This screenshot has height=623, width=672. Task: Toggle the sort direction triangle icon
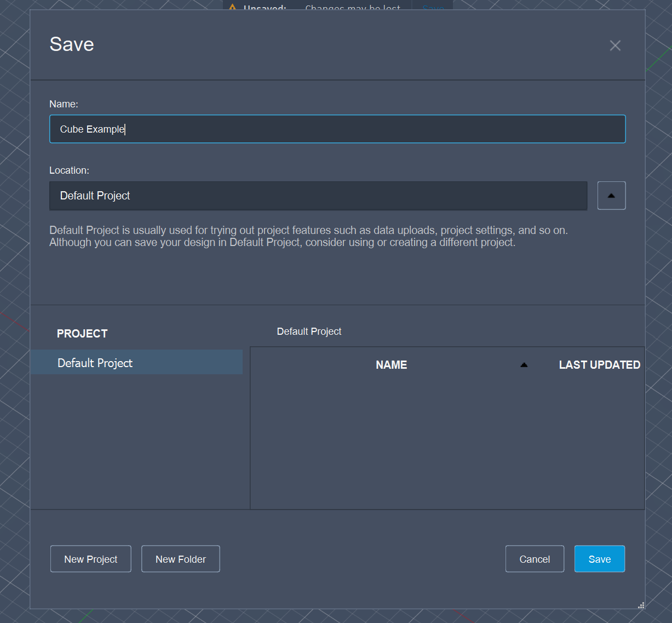tap(524, 365)
